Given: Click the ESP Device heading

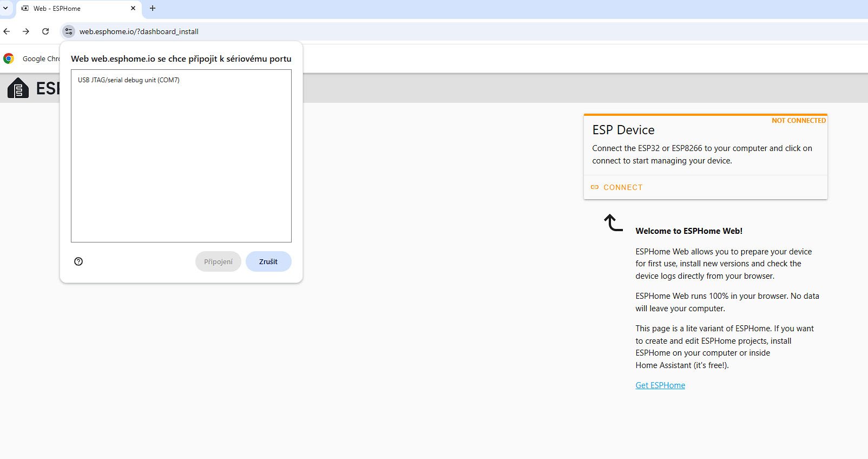Looking at the screenshot, I should pyautogui.click(x=623, y=130).
